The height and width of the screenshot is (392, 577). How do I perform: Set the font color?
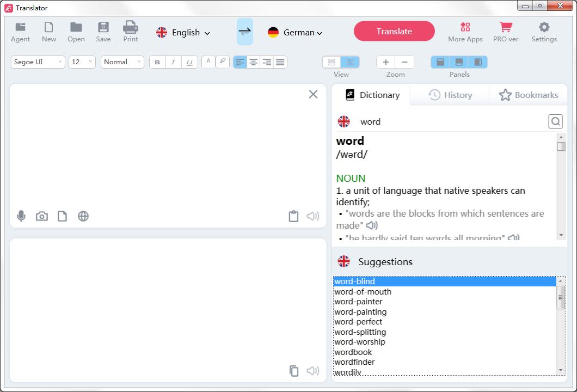[208, 62]
